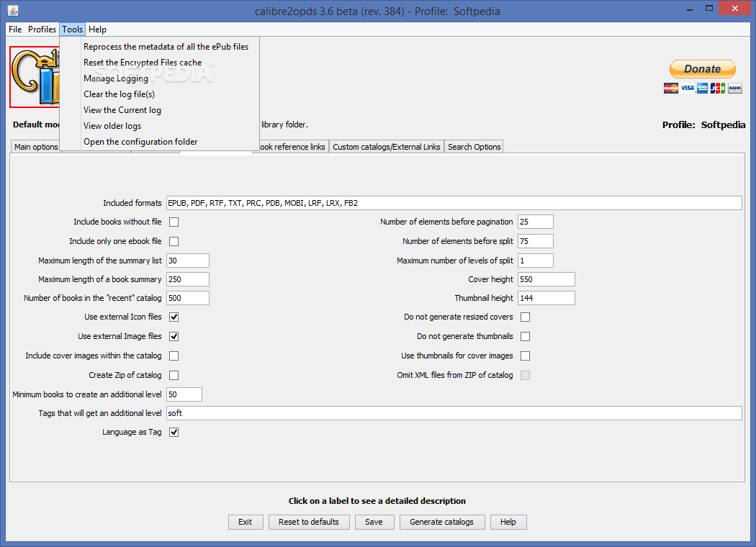
Task: Click the Thumbnail height field
Action: coord(546,298)
